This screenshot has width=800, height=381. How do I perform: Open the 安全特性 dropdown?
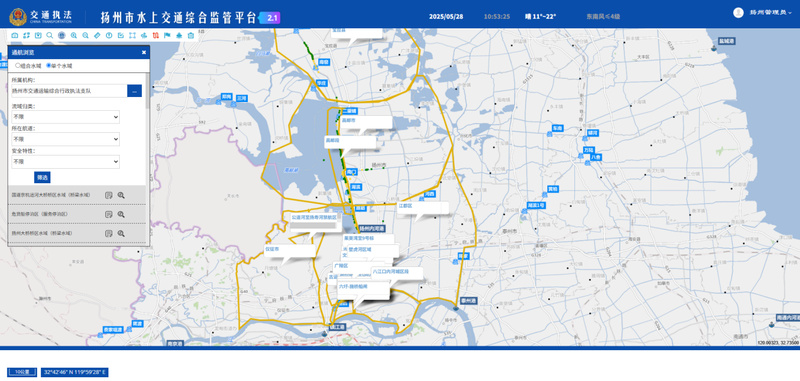66,162
